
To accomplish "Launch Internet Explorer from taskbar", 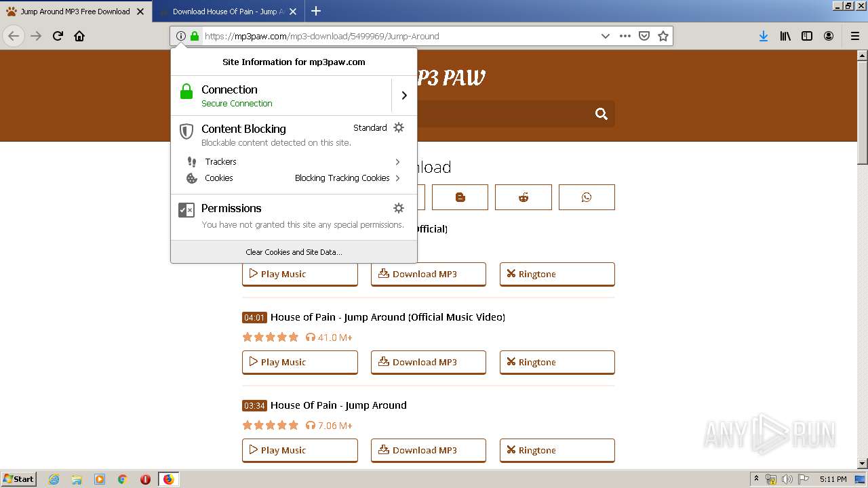I will point(54,479).
